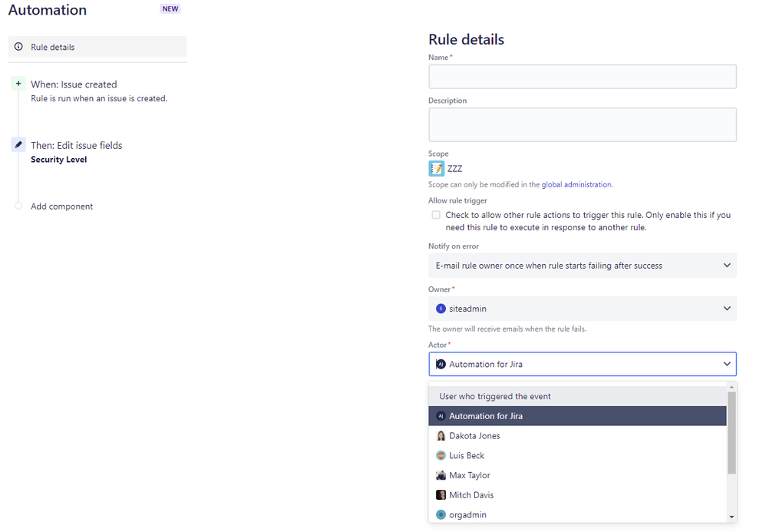Select the Then: Edit issue fields step
Viewport: 766px width, 532px height.
[x=76, y=146]
